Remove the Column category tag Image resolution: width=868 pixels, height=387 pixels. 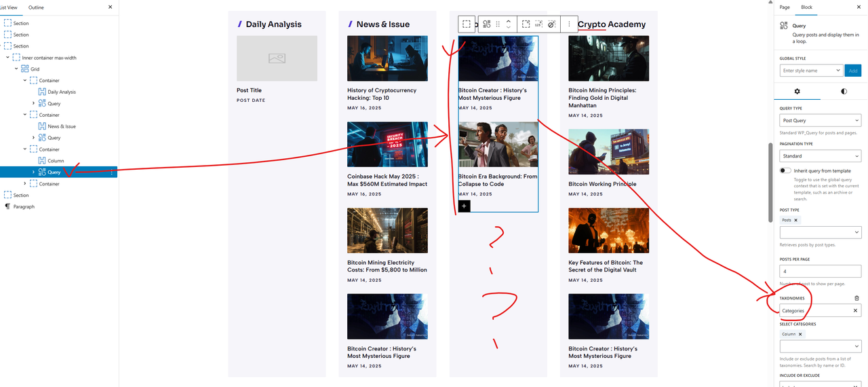pos(800,334)
